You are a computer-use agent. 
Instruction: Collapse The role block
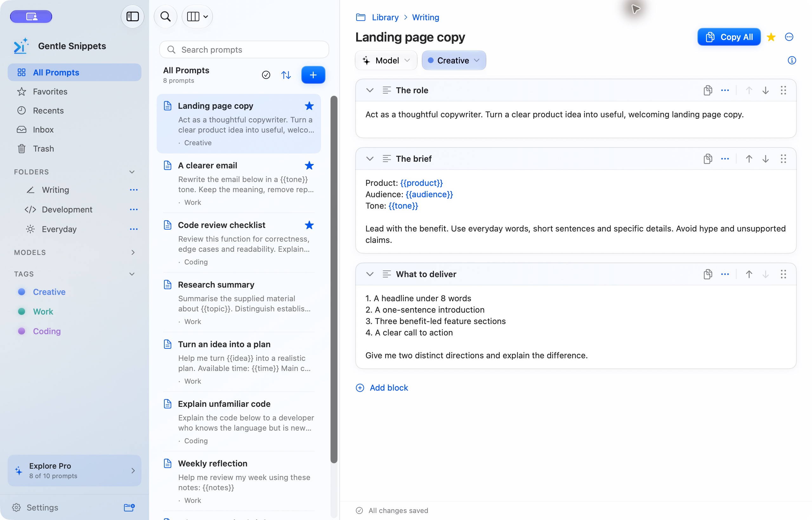(x=370, y=90)
